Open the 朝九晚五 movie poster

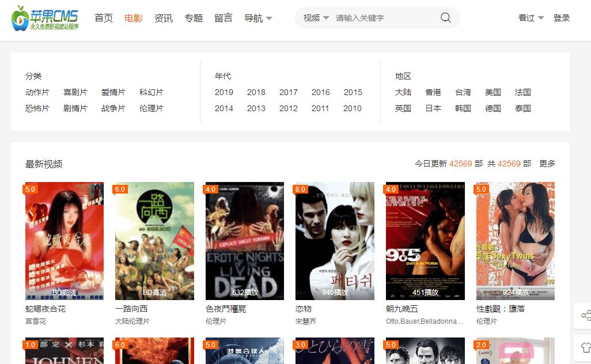click(x=425, y=241)
